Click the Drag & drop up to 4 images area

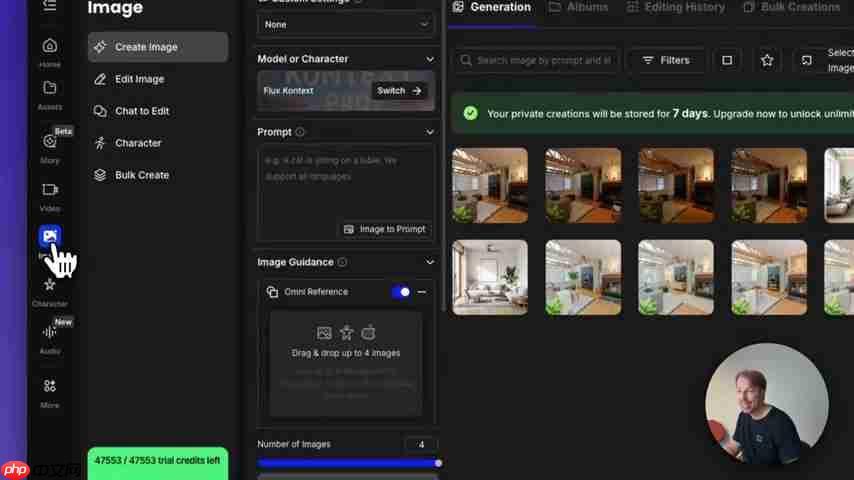(346, 364)
